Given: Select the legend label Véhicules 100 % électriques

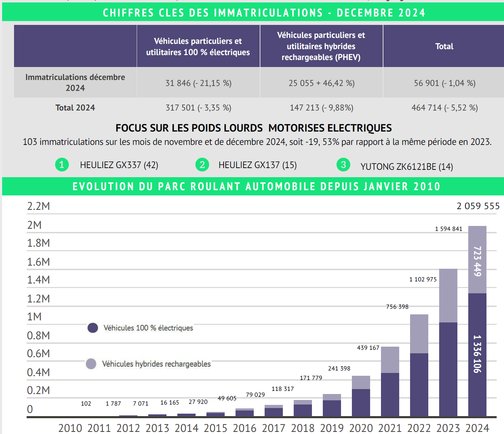Looking at the screenshot, I should 148,328.
